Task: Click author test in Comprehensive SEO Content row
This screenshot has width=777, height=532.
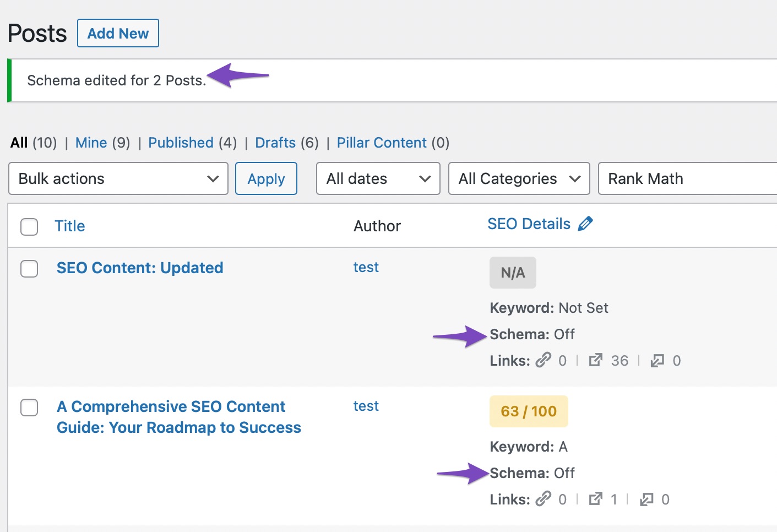Action: click(x=366, y=406)
